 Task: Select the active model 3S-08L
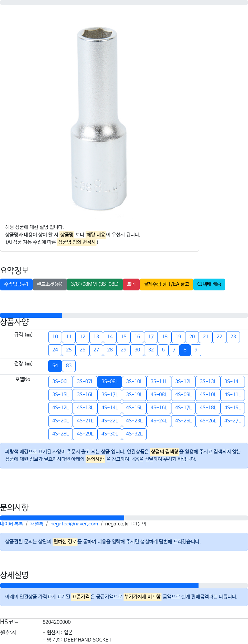pyautogui.click(x=110, y=382)
